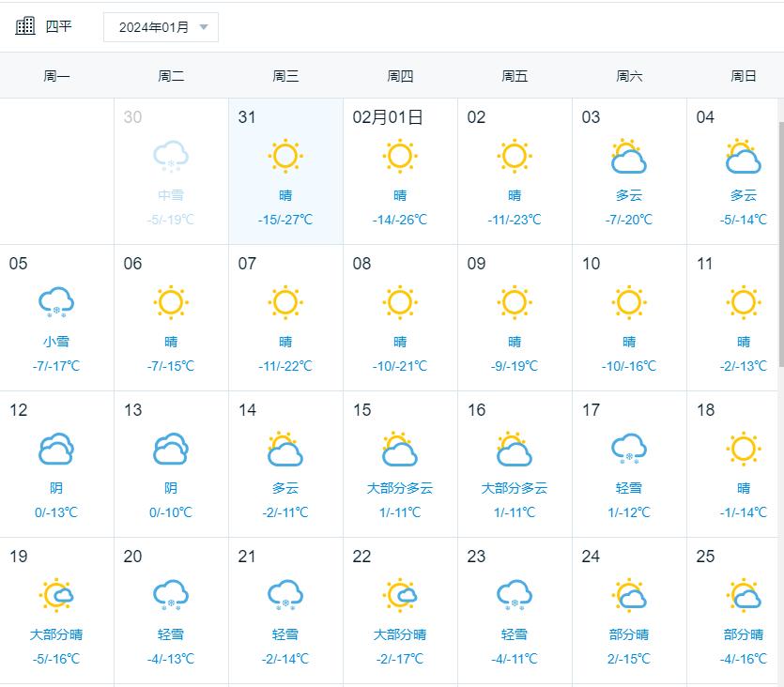This screenshot has height=687, width=784.
Task: Click the cloudy icon on day 03
Action: click(629, 156)
